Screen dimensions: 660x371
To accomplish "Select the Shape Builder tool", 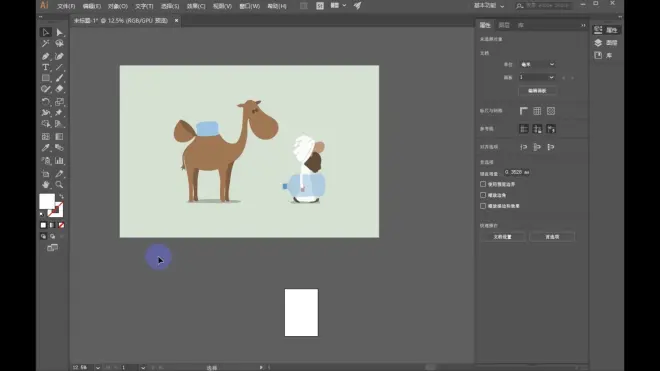I will click(x=45, y=124).
